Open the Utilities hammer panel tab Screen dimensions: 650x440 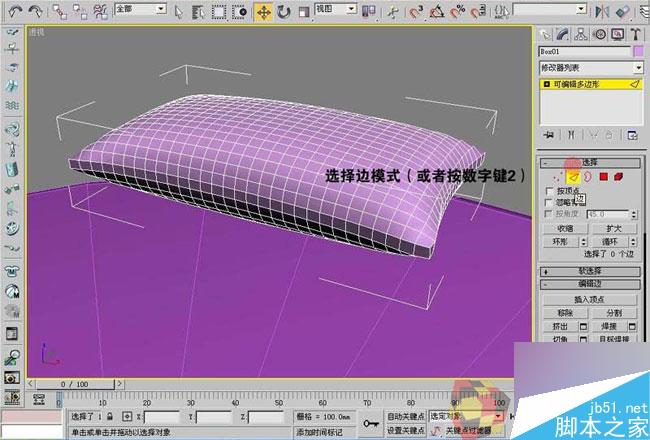[635, 34]
